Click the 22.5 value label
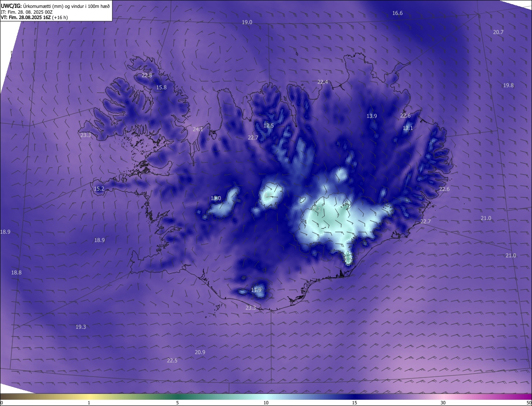The image size is (532, 406). (x=172, y=361)
